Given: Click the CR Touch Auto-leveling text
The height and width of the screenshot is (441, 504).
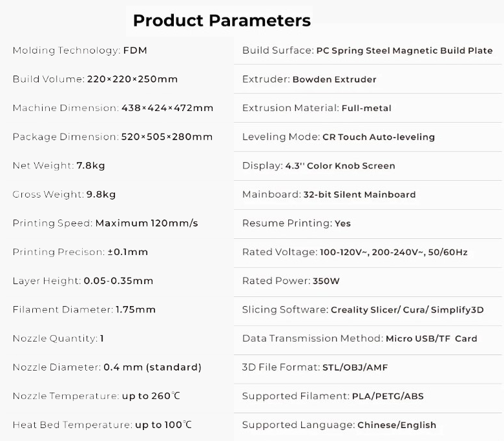Looking at the screenshot, I should 378,137.
